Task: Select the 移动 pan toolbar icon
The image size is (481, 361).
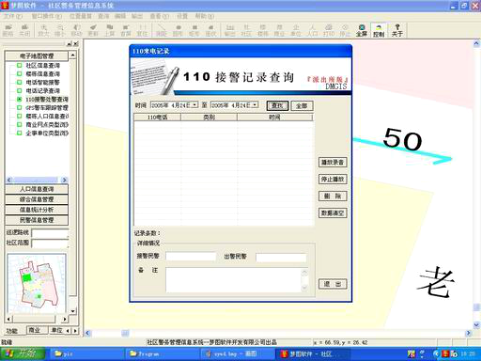Action: 76,30
